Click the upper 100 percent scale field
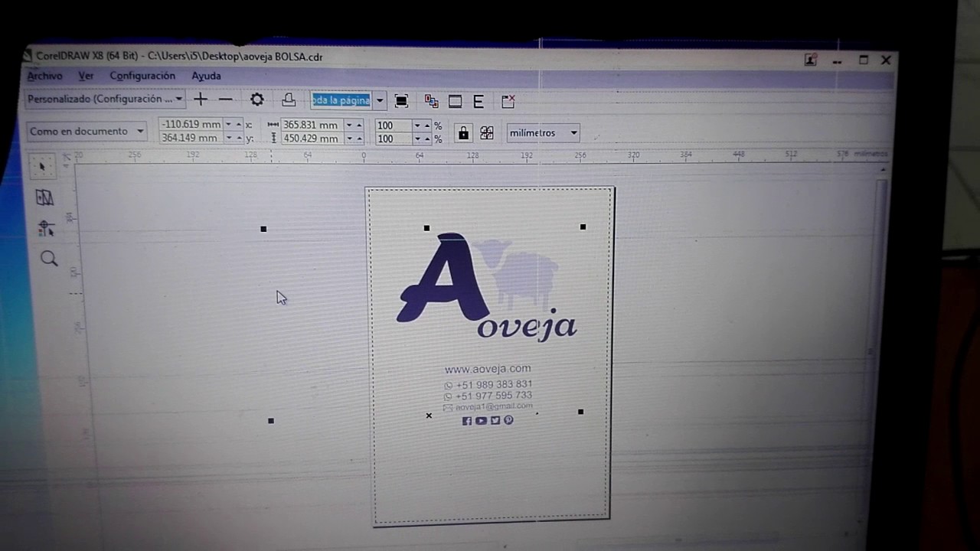Image resolution: width=980 pixels, height=551 pixels. tap(393, 126)
